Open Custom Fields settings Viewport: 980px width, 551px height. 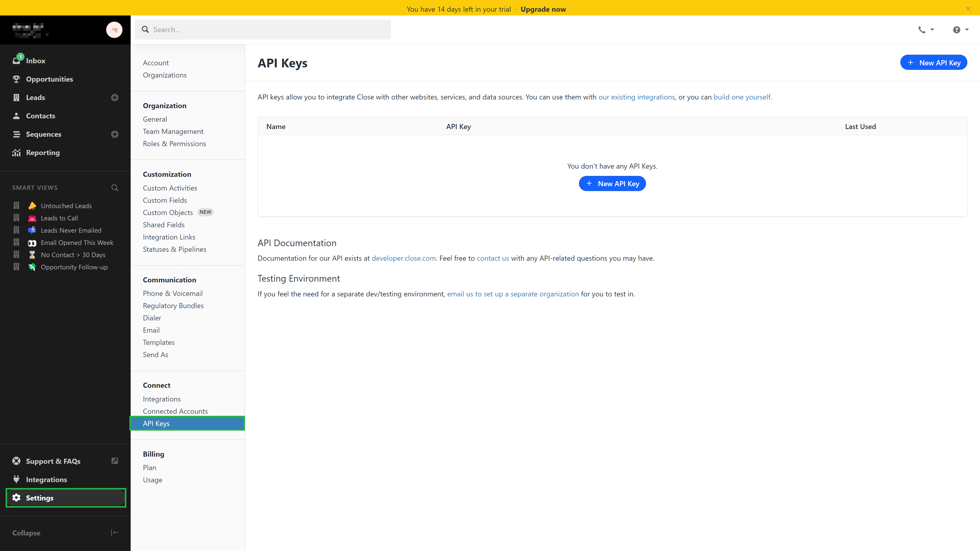[165, 200]
